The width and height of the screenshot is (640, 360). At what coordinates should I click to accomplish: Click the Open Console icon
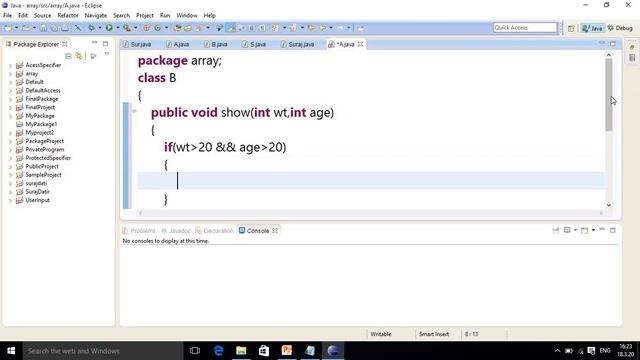click(x=585, y=230)
